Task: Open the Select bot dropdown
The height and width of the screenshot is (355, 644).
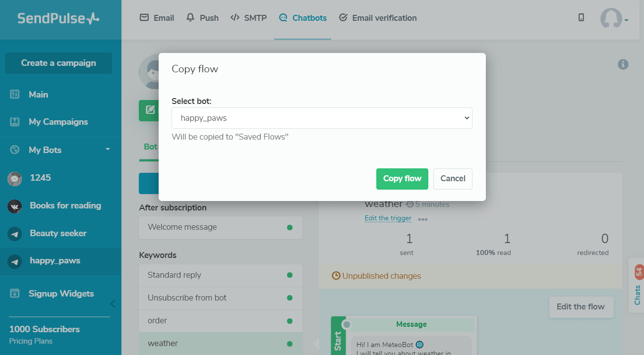Action: pyautogui.click(x=322, y=118)
